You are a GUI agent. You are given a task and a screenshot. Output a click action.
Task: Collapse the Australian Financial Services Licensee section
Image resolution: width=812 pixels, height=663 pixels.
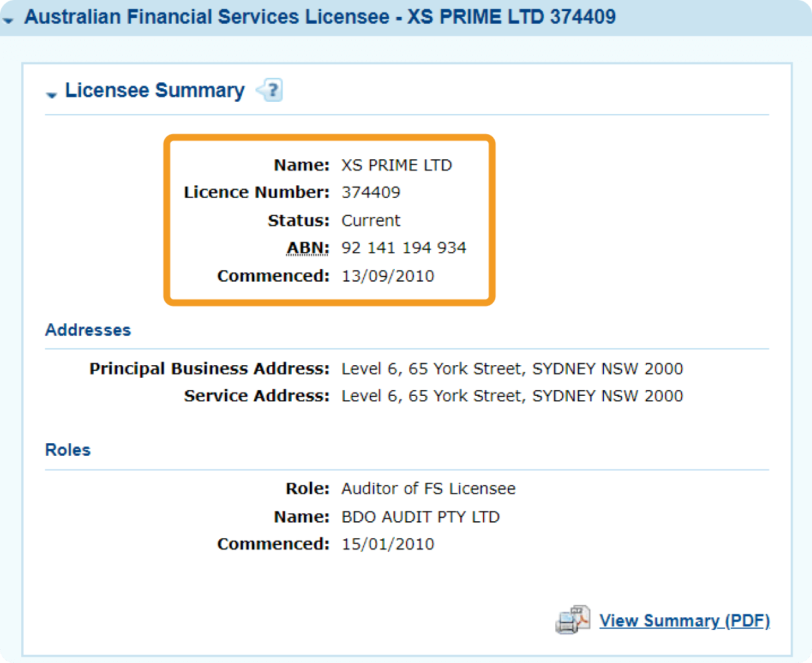[8, 19]
